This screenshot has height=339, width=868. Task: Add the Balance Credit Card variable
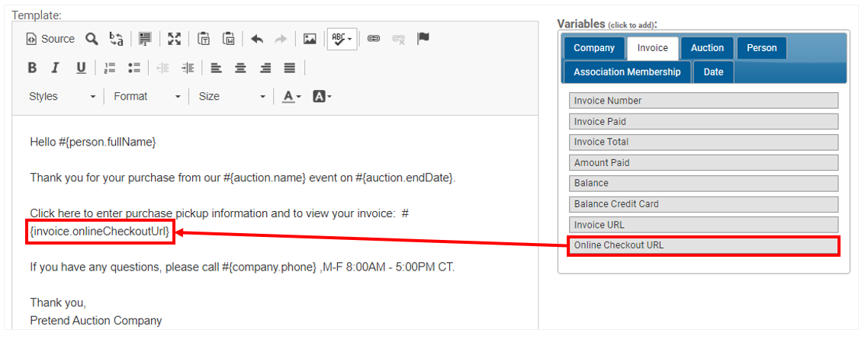[x=703, y=204]
